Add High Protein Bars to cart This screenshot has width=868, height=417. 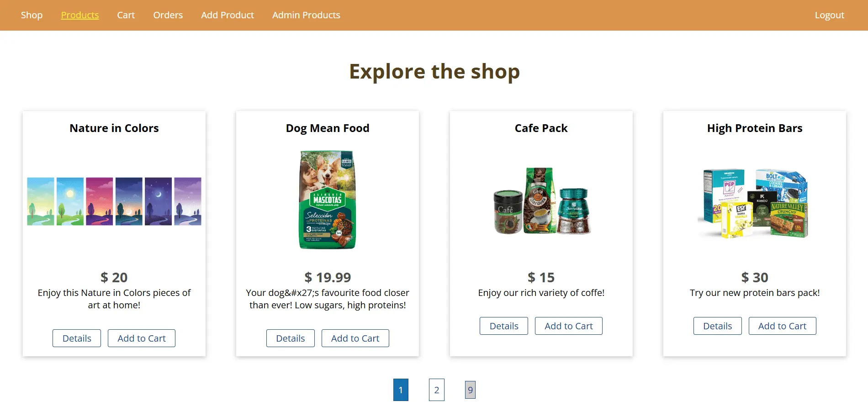click(783, 326)
